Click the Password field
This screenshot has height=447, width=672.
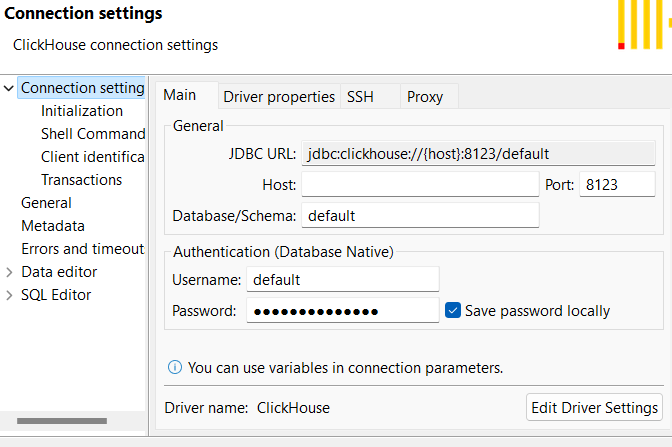coord(343,311)
